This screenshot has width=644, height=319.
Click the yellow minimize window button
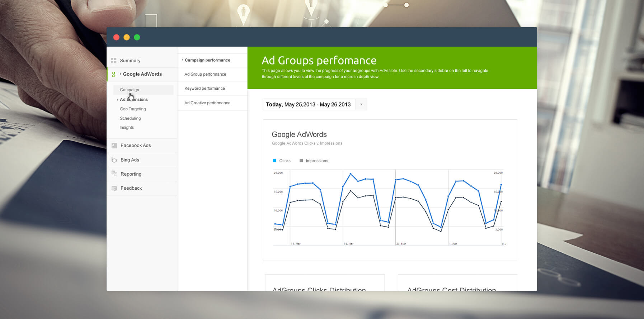click(x=127, y=37)
